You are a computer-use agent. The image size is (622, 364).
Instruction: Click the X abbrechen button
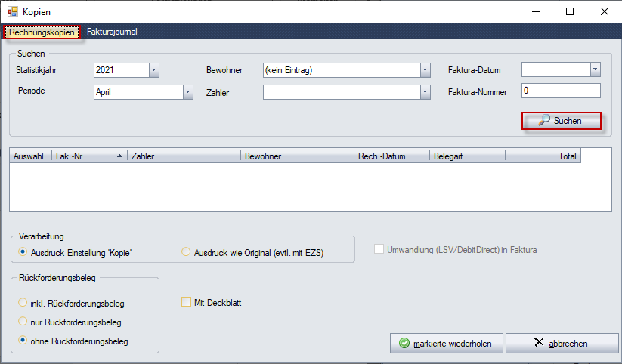click(562, 344)
